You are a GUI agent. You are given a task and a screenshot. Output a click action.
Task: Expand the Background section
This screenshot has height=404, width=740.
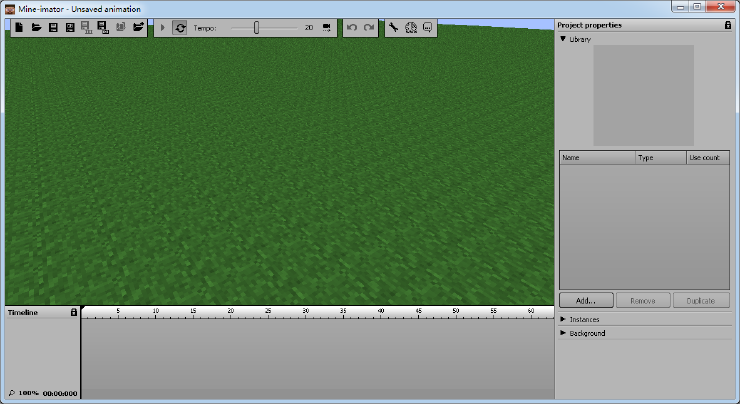coord(563,333)
